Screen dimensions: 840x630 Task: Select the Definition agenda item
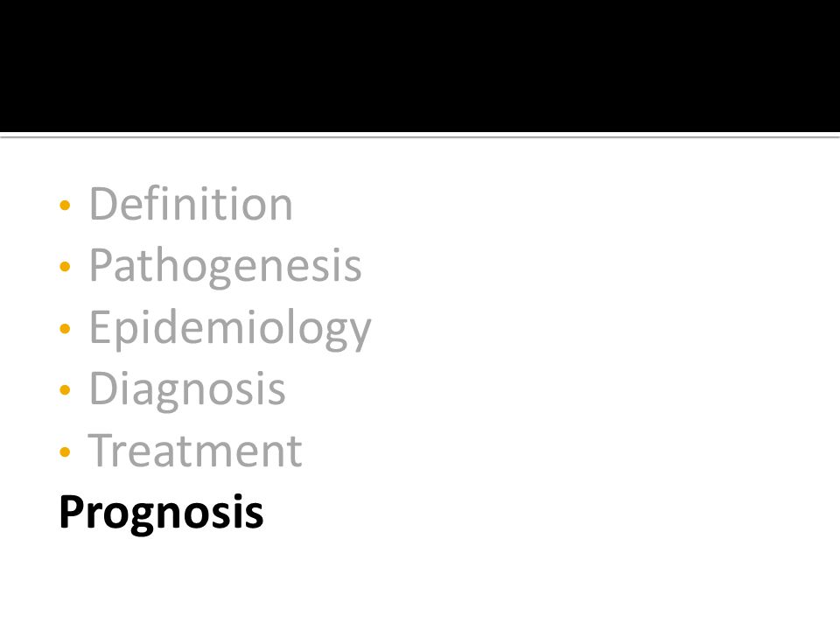click(x=191, y=204)
